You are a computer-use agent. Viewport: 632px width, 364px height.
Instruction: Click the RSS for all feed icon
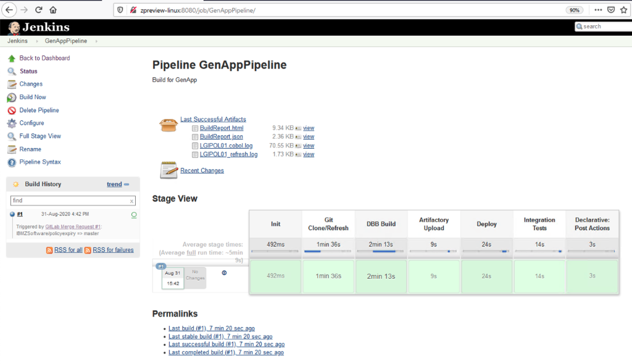(49, 250)
